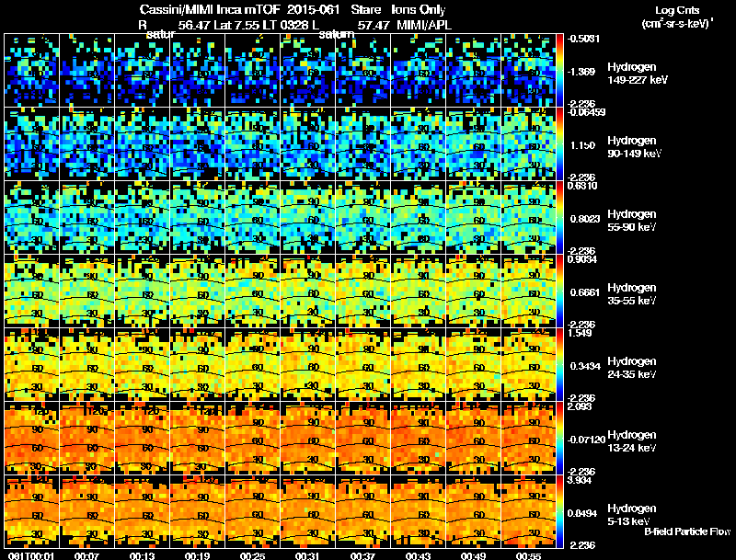Click the '00:49' time label
This screenshot has width=736, height=560.
473,556
